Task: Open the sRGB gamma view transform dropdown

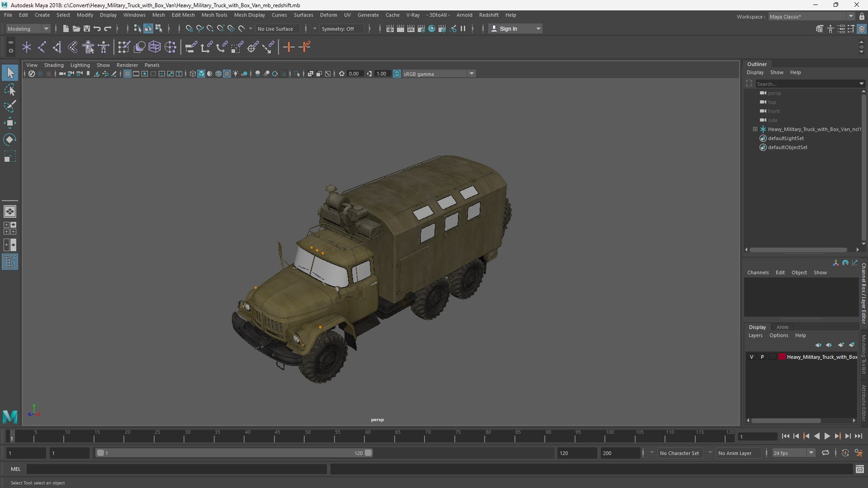Action: coord(439,74)
